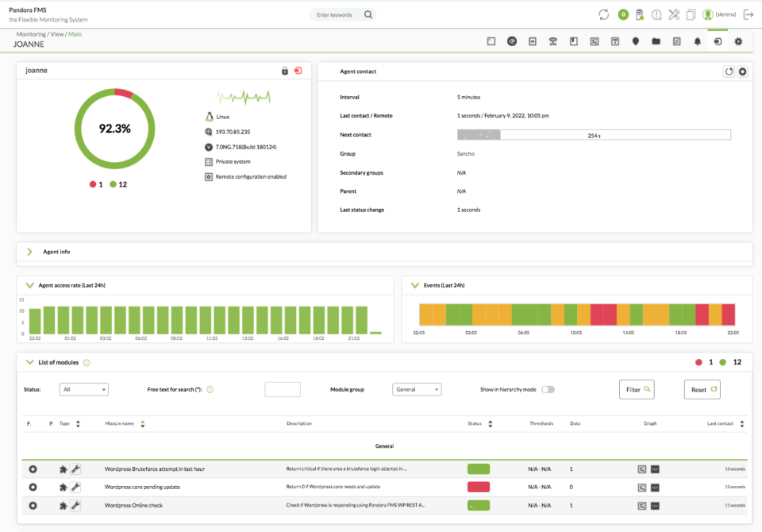Click the bookmark icon in agent tabs
This screenshot has width=762, height=532.
pyautogui.click(x=574, y=41)
